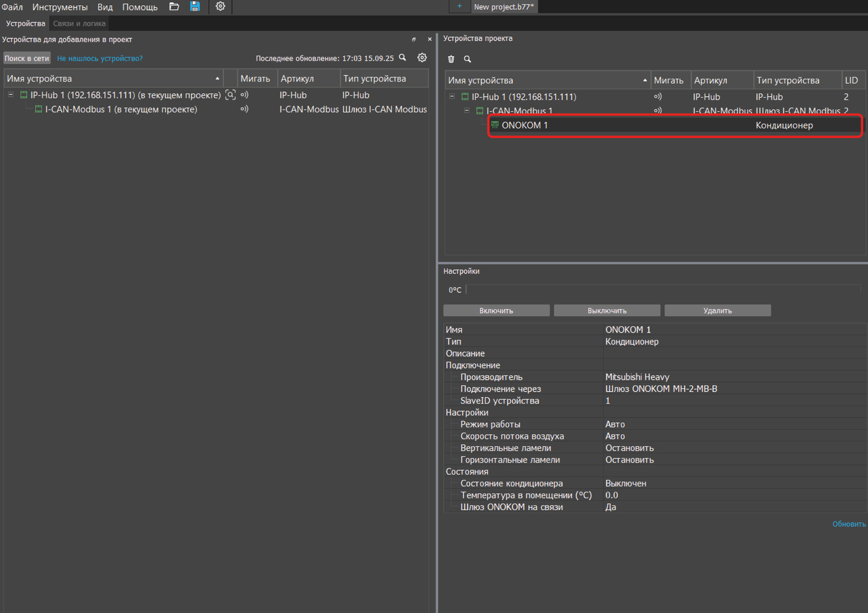Open settings gear in top toolbar
Image resolution: width=868 pixels, height=613 pixels.
220,7
